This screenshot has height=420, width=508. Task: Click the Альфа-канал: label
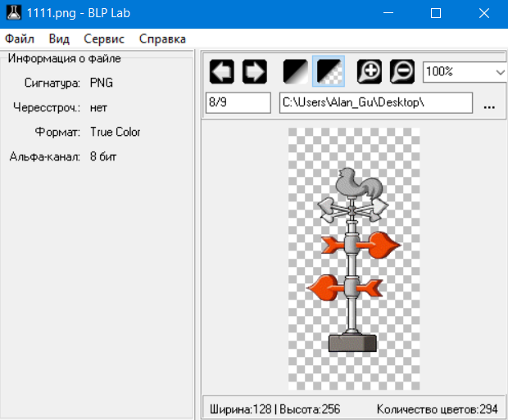tap(45, 156)
